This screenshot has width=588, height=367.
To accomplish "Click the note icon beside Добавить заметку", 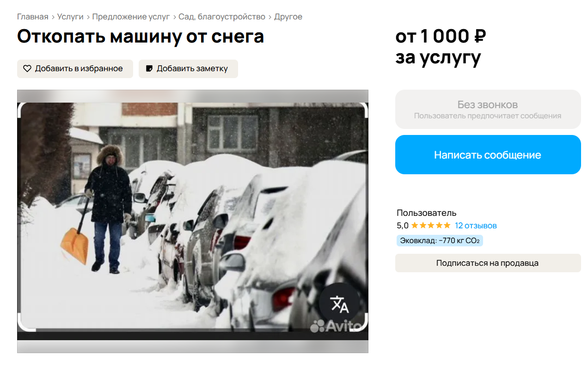I will [149, 68].
